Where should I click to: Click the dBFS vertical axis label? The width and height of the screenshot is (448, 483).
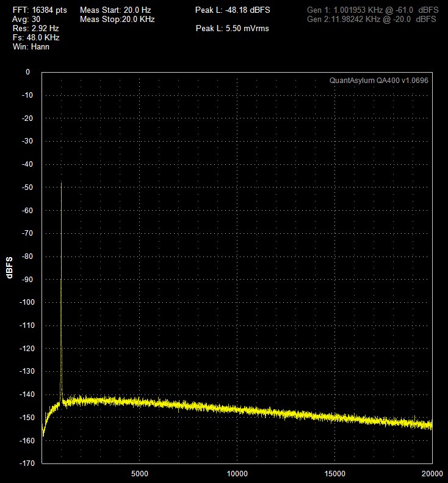click(10, 267)
